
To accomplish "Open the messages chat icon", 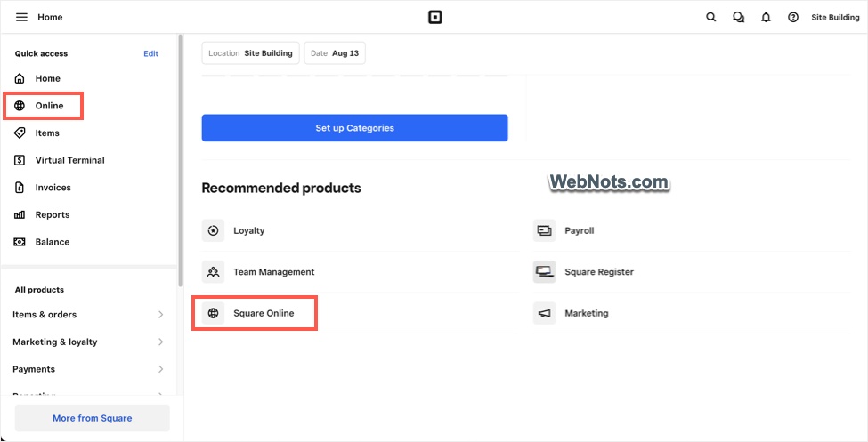I will coord(738,17).
